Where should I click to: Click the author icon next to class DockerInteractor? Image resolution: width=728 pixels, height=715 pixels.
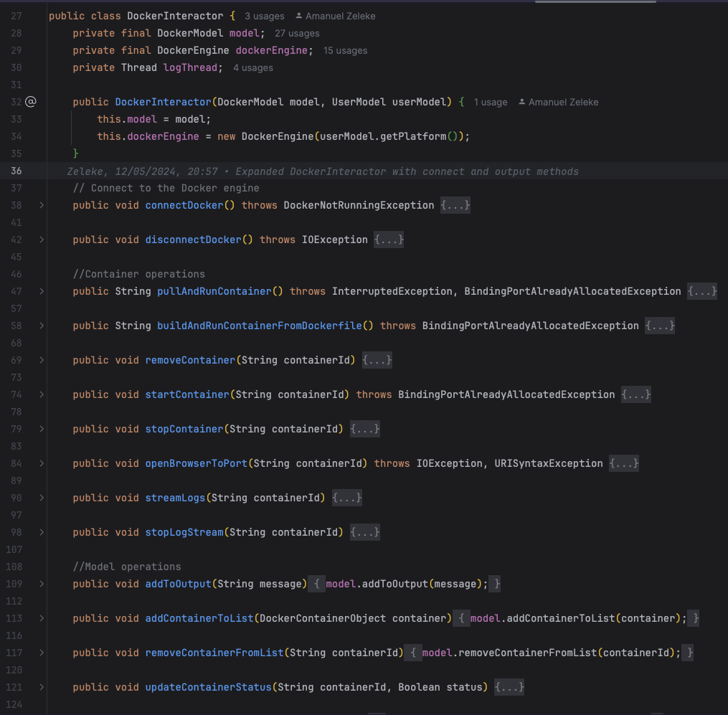(x=299, y=16)
